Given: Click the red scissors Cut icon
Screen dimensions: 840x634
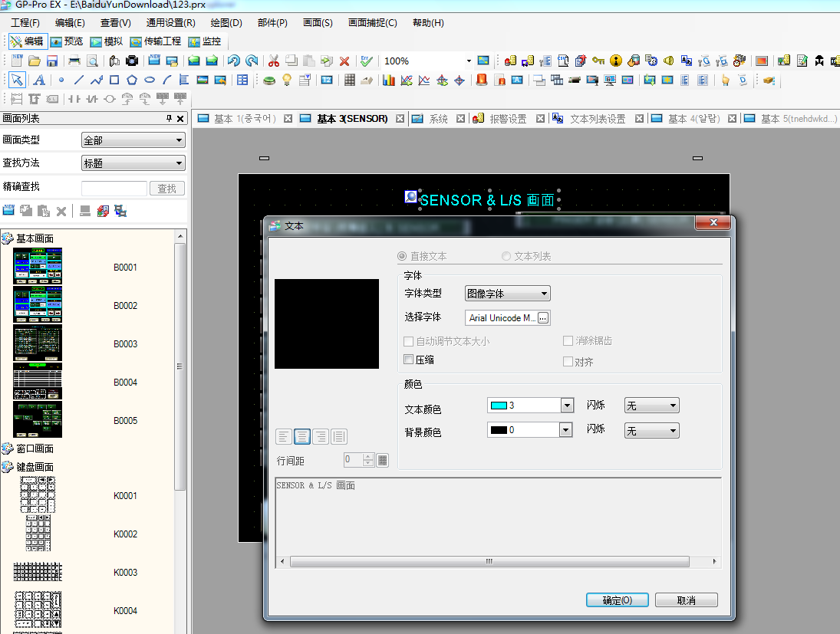Looking at the screenshot, I should [273, 61].
